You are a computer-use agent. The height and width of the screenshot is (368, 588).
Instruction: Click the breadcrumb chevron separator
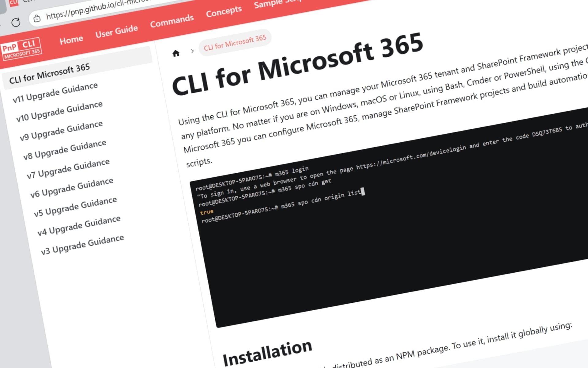192,51
